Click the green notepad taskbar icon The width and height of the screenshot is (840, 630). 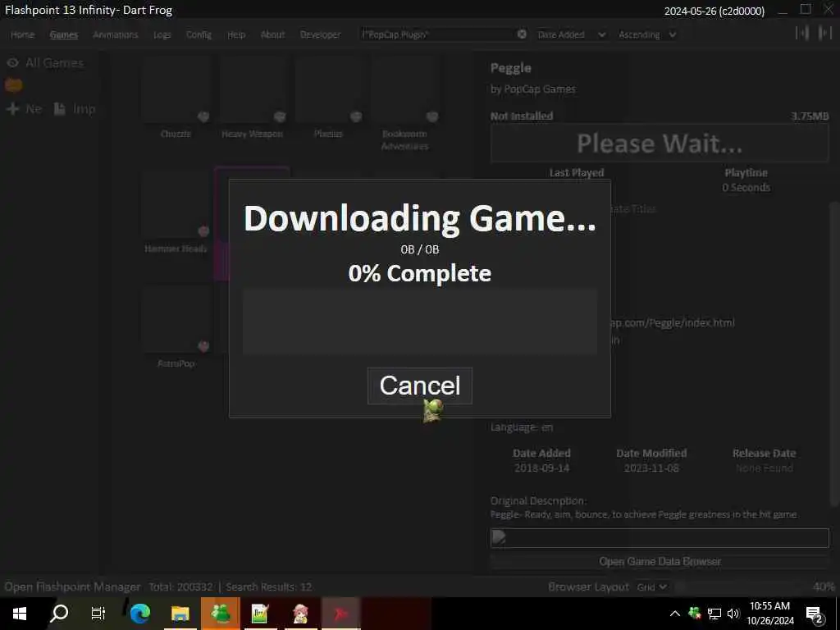260,614
